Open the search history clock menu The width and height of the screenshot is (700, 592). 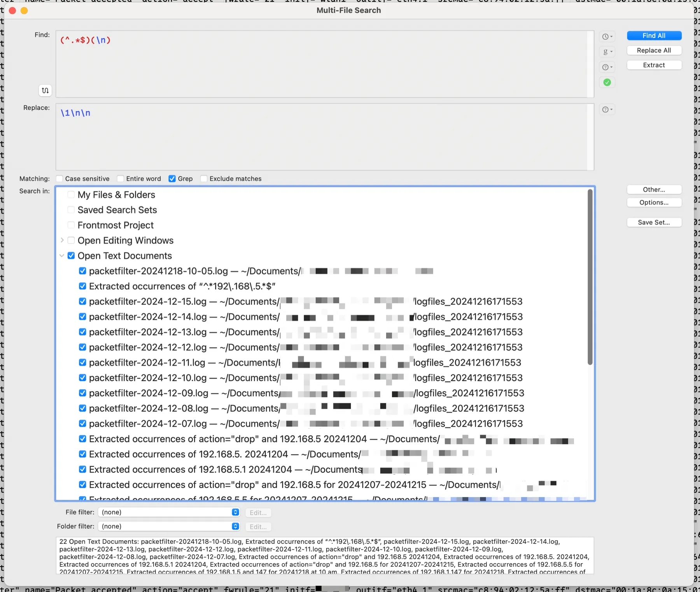click(607, 37)
